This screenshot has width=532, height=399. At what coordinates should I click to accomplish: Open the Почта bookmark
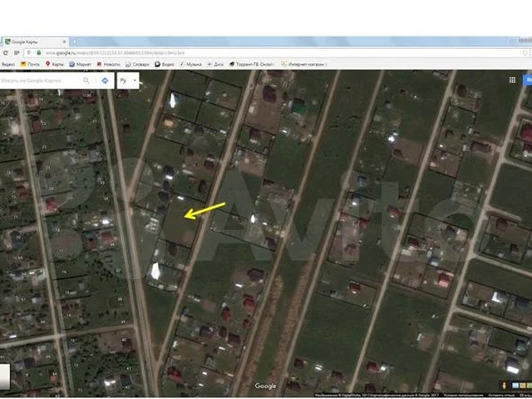(30, 64)
